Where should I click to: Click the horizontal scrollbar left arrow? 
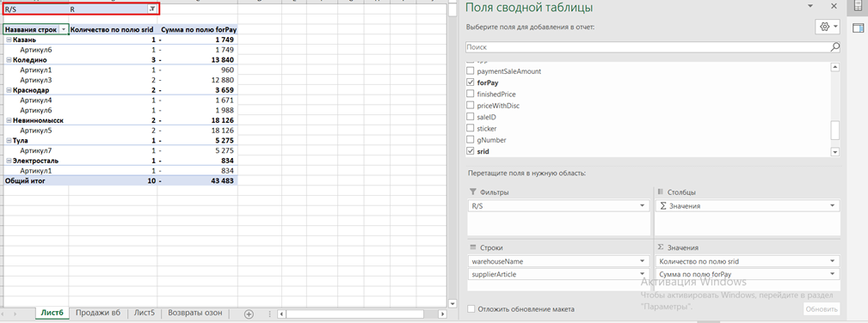(282, 314)
